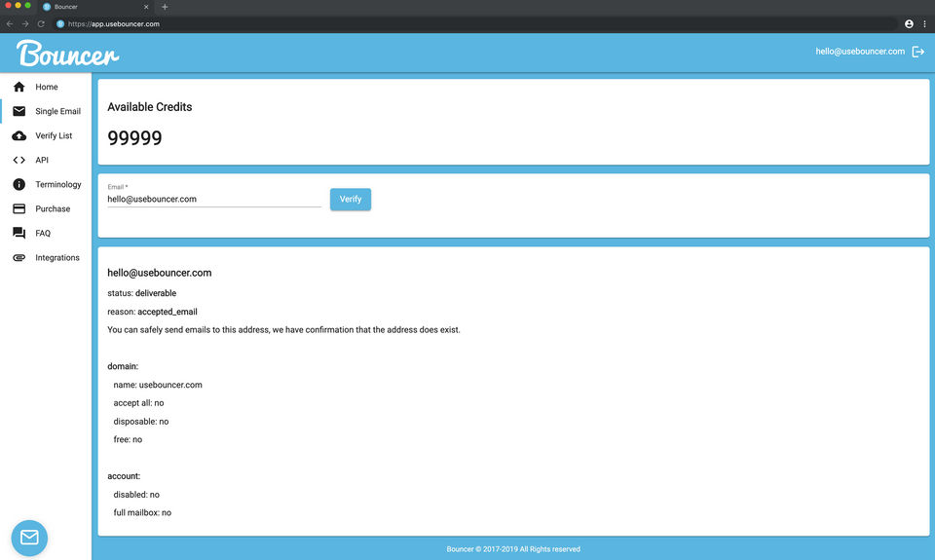Close the Bouncer browser tab

pos(146,7)
